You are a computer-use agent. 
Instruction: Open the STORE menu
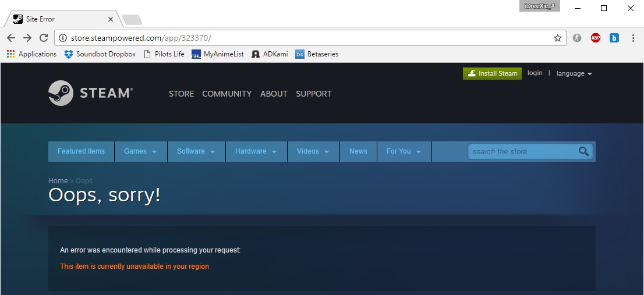(181, 94)
